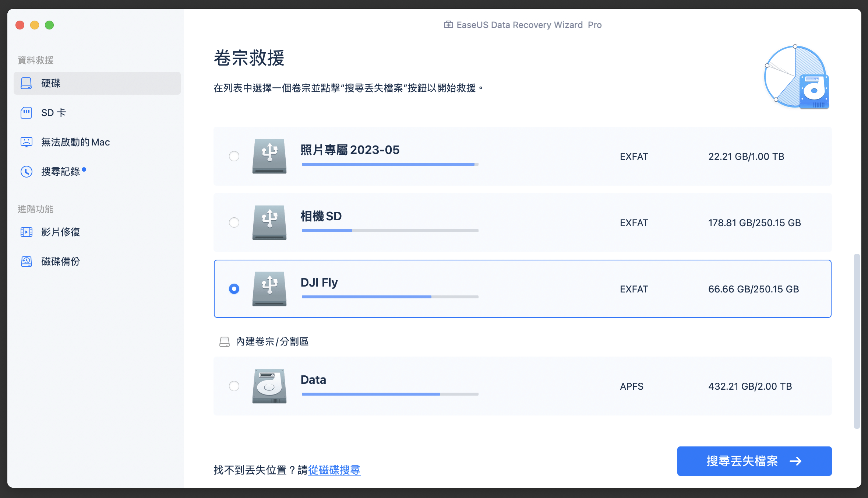868x498 pixels.
Task: Click the size text 432.21 GB/2.00 TB
Action: tap(750, 386)
